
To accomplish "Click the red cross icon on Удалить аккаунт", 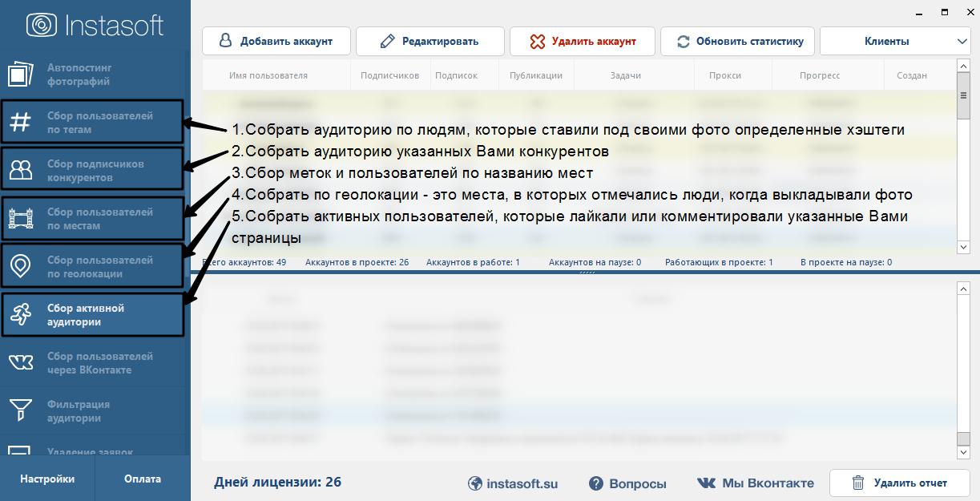I will coord(538,41).
